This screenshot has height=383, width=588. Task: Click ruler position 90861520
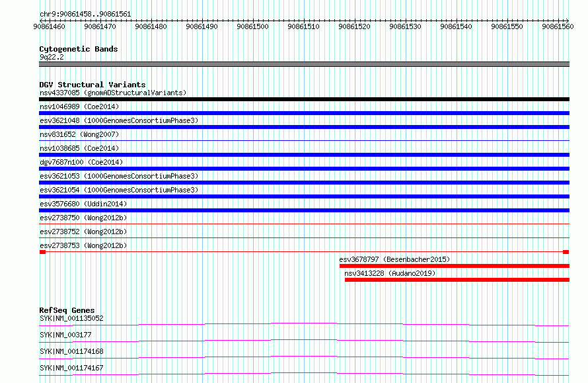(x=354, y=26)
